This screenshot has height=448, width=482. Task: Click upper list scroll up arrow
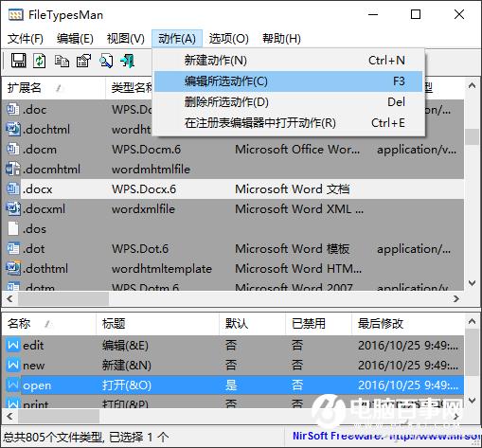472,86
